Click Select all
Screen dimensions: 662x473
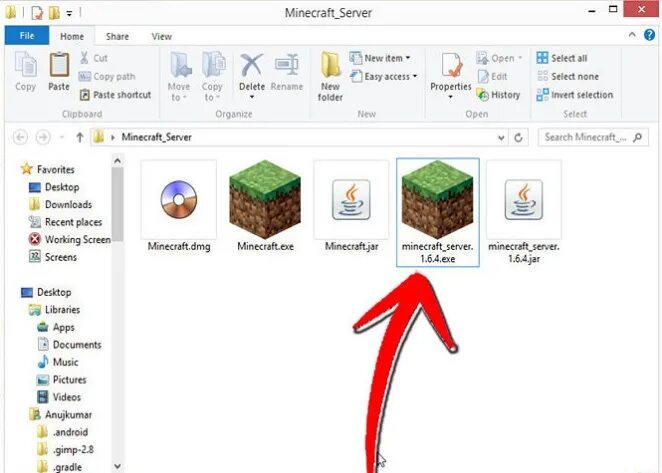coord(562,58)
